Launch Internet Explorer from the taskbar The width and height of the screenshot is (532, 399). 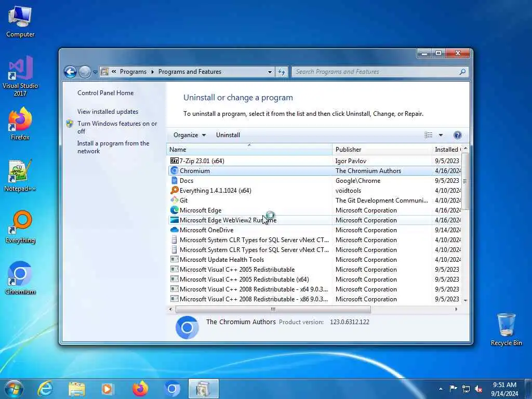pos(46,389)
